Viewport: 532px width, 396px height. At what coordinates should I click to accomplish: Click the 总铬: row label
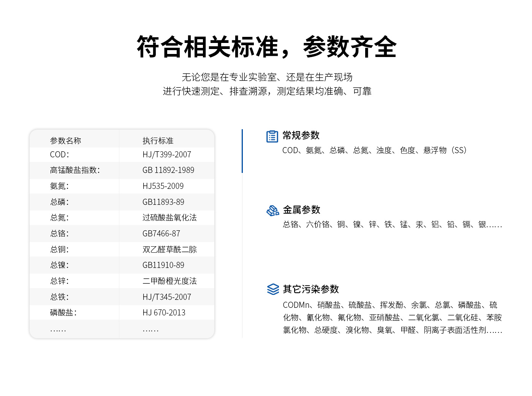tap(60, 234)
